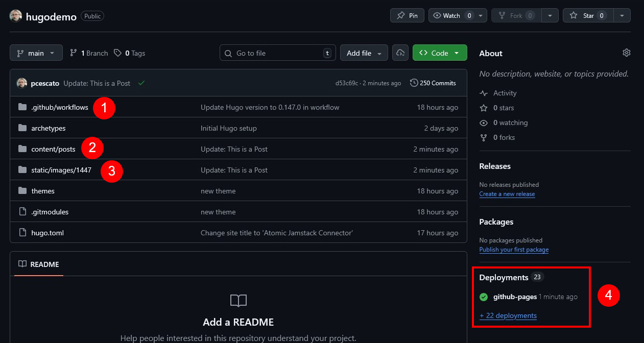This screenshot has height=343, width=644.
Task: Click the folder icon beside themes
Action: click(x=22, y=191)
